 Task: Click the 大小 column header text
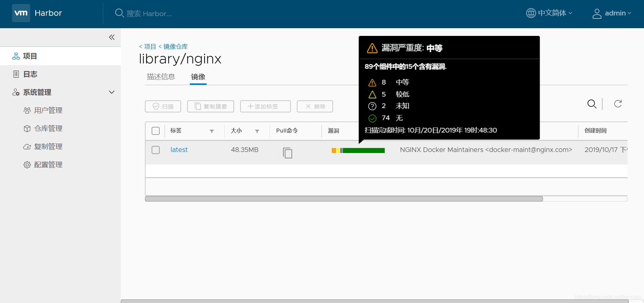pos(236,131)
